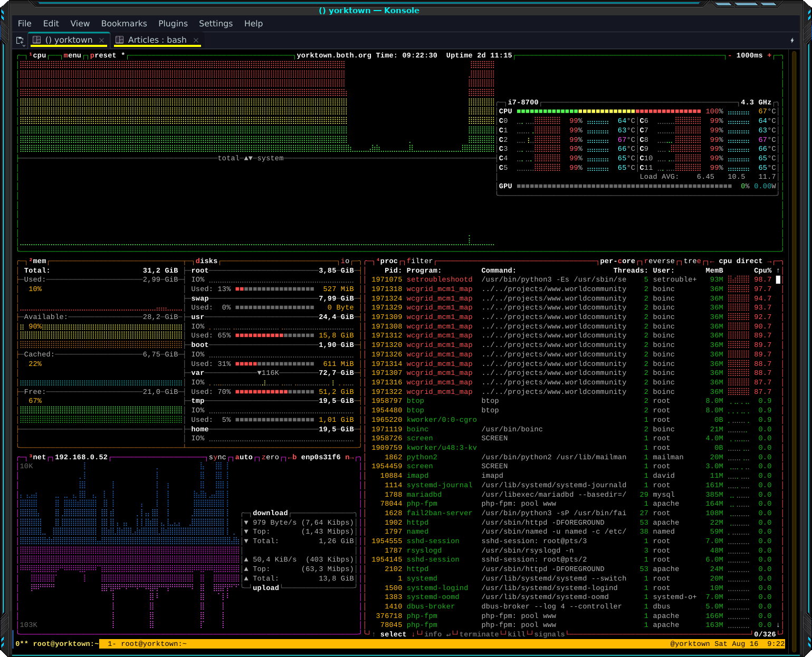Viewport: 812px width, 657px height.
Task: Switch to next network interface with n
Action: [350, 457]
